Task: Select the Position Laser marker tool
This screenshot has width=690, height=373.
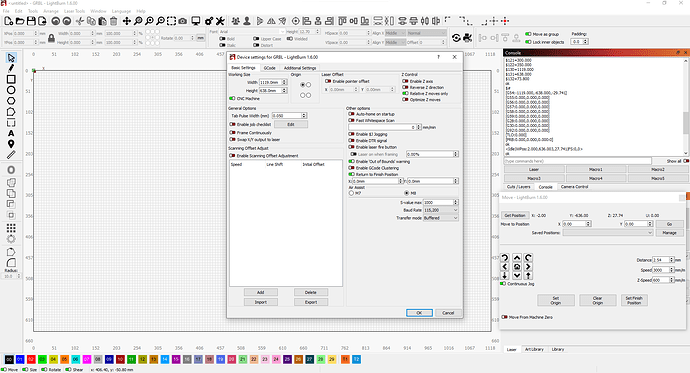Action: 11,144
